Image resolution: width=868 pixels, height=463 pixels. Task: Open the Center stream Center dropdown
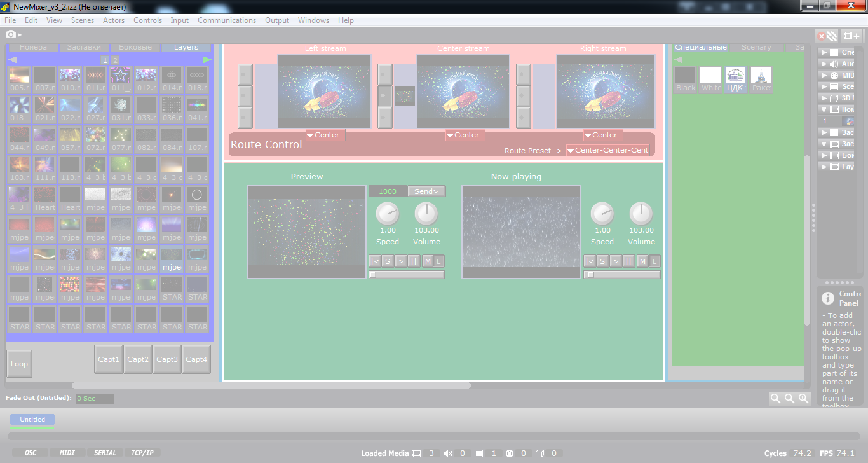[x=465, y=135]
